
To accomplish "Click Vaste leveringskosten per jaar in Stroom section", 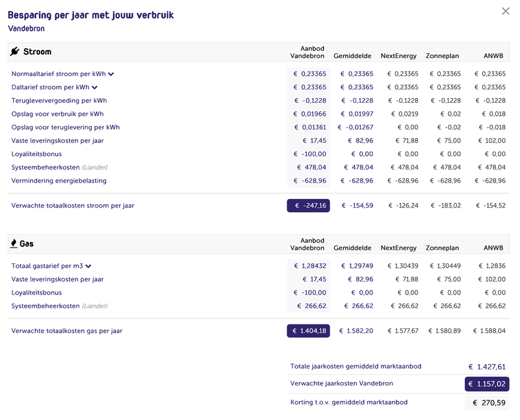I will pyautogui.click(x=57, y=140).
